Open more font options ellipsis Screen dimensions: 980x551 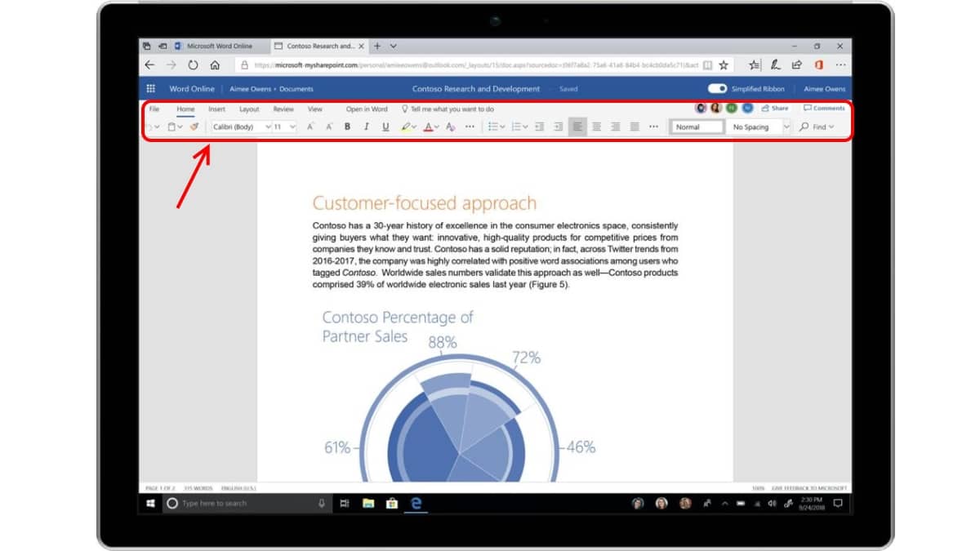[x=470, y=127]
